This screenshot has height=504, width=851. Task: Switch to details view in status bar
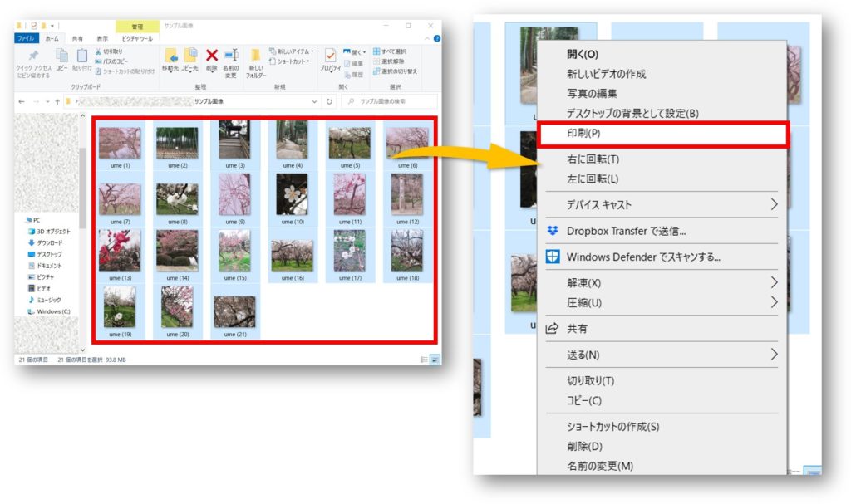424,360
